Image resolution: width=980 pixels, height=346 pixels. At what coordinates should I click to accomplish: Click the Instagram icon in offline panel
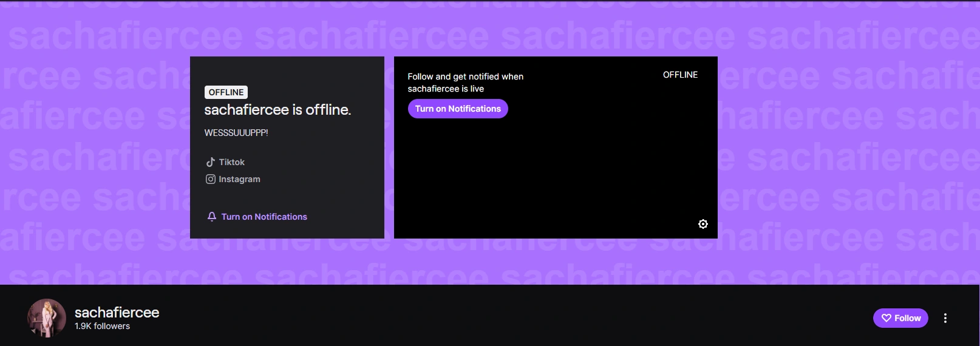(211, 179)
